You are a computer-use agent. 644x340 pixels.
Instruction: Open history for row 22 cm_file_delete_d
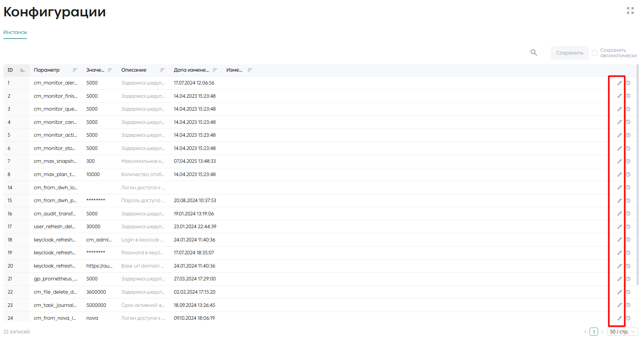(628, 292)
